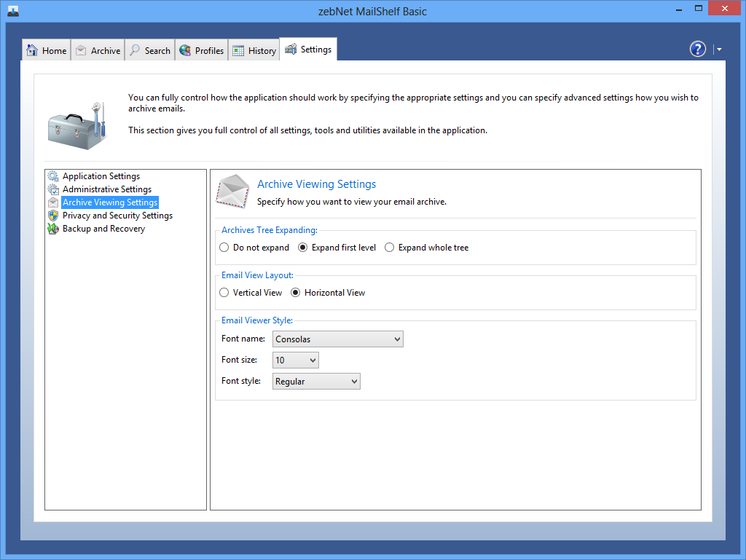Choose Expand whole tree radio button
746x560 pixels.
click(x=390, y=248)
